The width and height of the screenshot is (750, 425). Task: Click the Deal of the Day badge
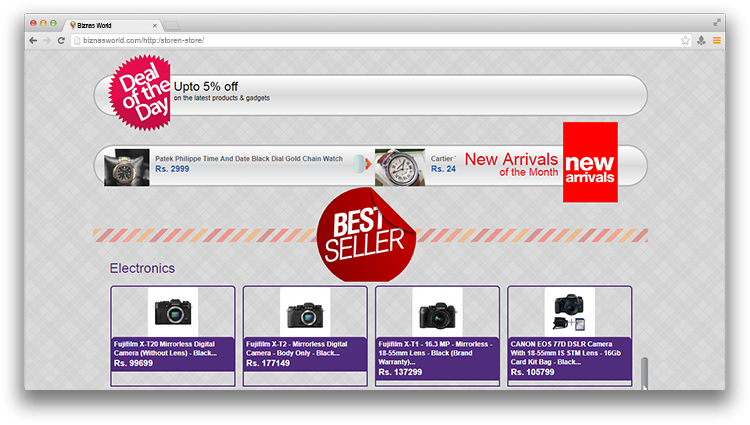point(140,94)
